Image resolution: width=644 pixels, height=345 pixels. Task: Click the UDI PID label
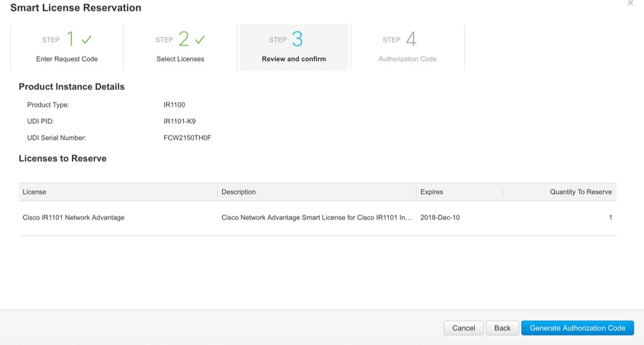(x=40, y=121)
